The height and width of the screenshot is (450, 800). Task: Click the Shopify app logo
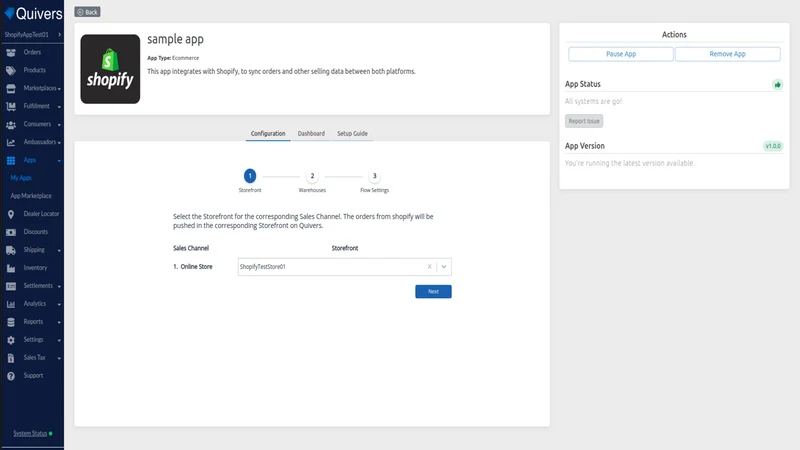pos(110,69)
